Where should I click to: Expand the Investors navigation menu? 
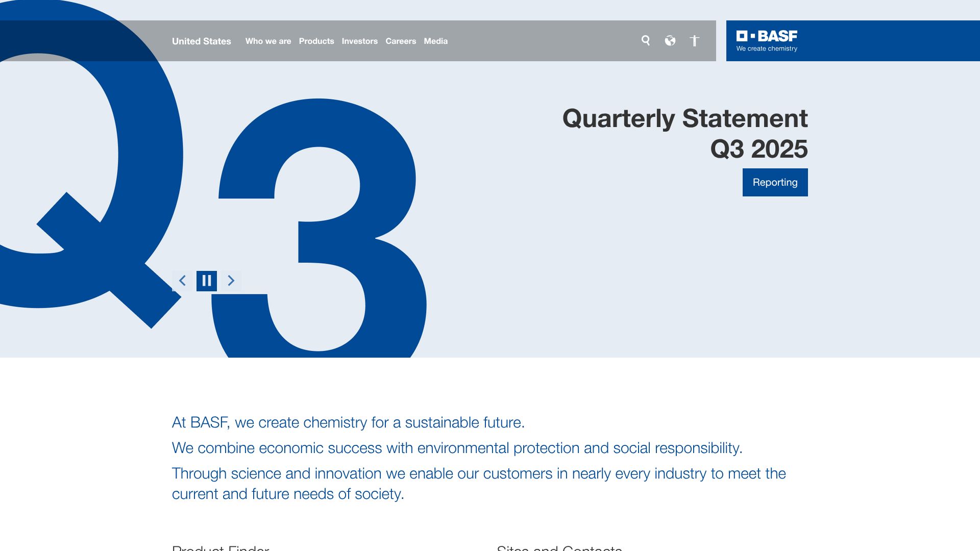pos(359,41)
